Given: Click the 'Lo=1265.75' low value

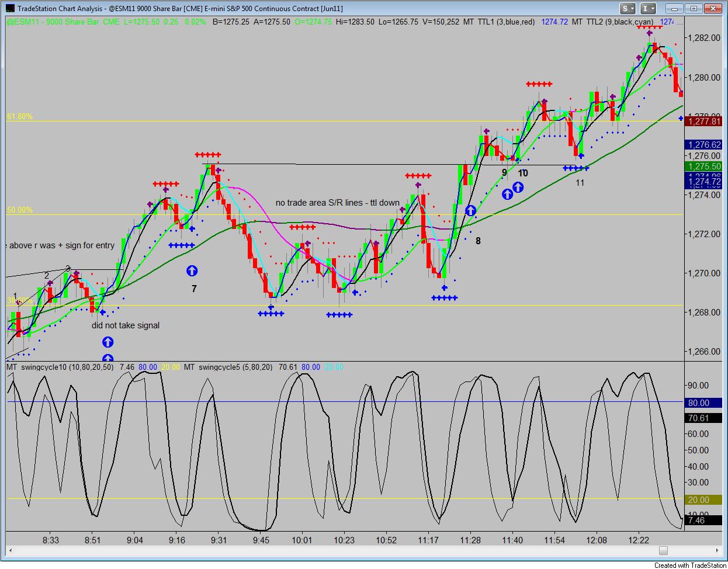Looking at the screenshot, I should [398, 22].
